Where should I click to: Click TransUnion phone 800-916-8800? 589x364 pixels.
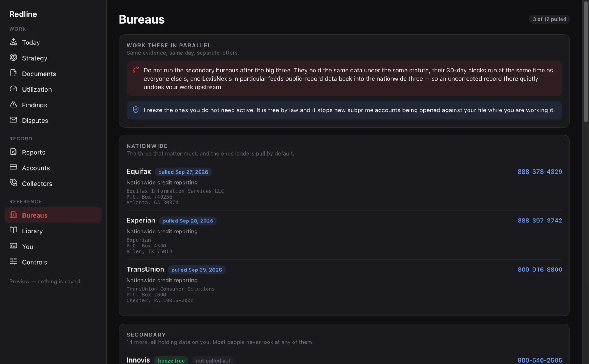click(x=540, y=270)
